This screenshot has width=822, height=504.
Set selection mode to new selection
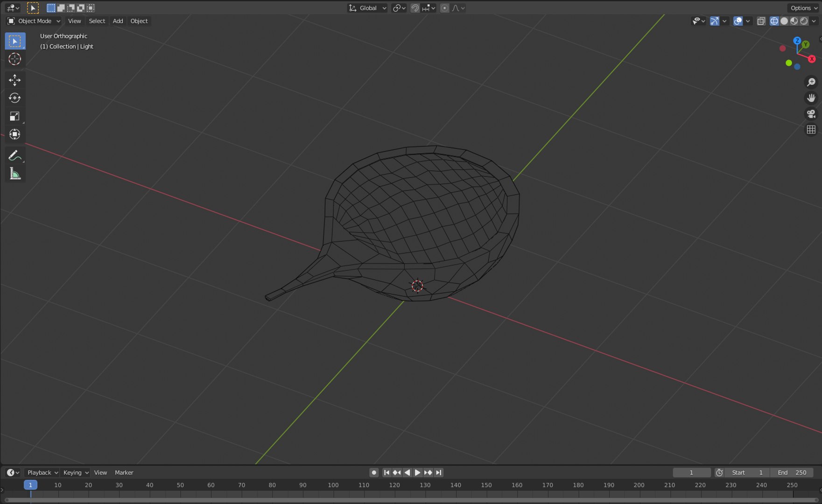tap(51, 8)
